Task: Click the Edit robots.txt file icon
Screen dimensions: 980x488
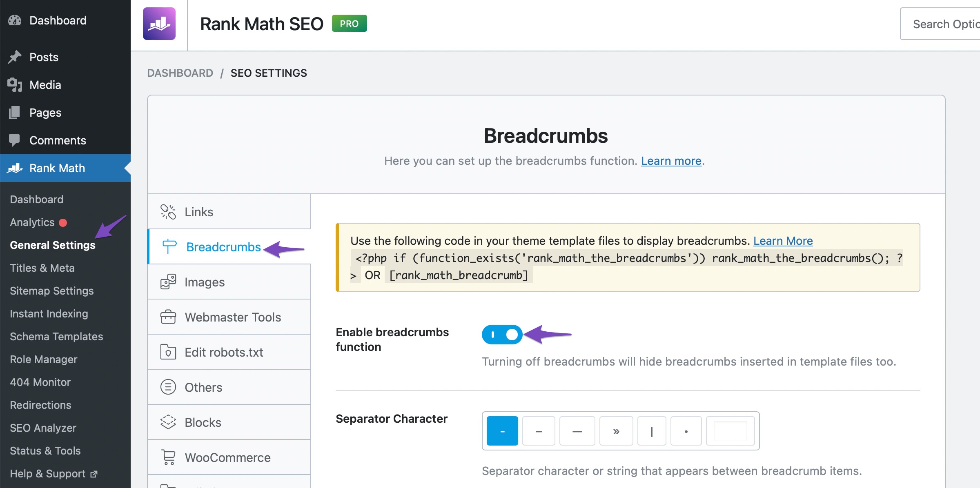Action: click(x=167, y=352)
